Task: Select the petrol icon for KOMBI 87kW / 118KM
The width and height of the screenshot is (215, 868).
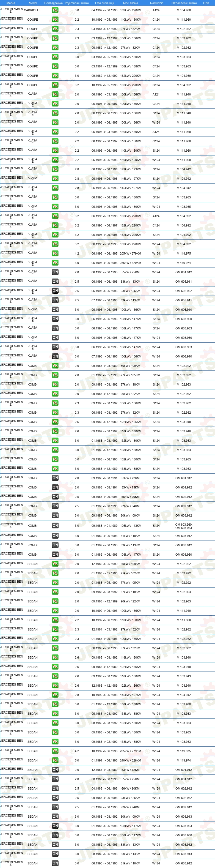Action: (x=55, y=384)
